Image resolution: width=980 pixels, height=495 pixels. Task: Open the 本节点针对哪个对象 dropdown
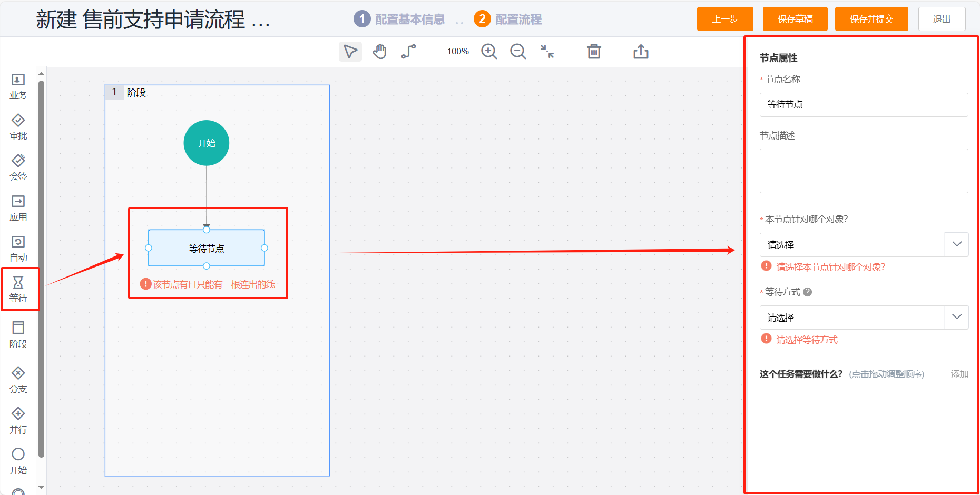tap(864, 245)
